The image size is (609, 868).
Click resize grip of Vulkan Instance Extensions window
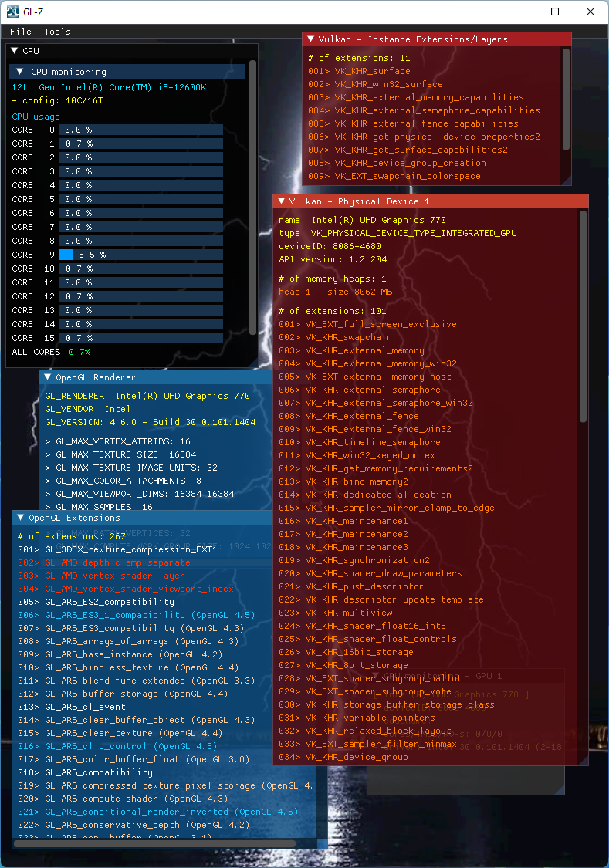567,180
